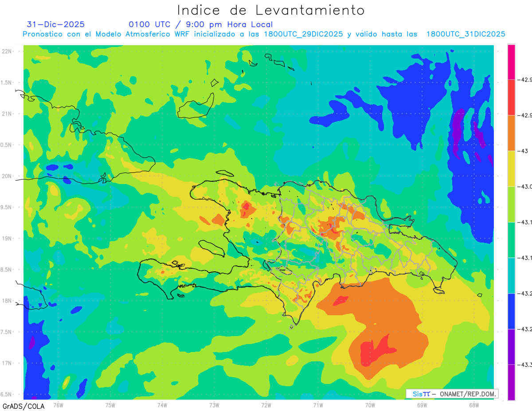Click the yellow swatch in the legend
The image size is (532, 411).
pyautogui.click(x=511, y=168)
